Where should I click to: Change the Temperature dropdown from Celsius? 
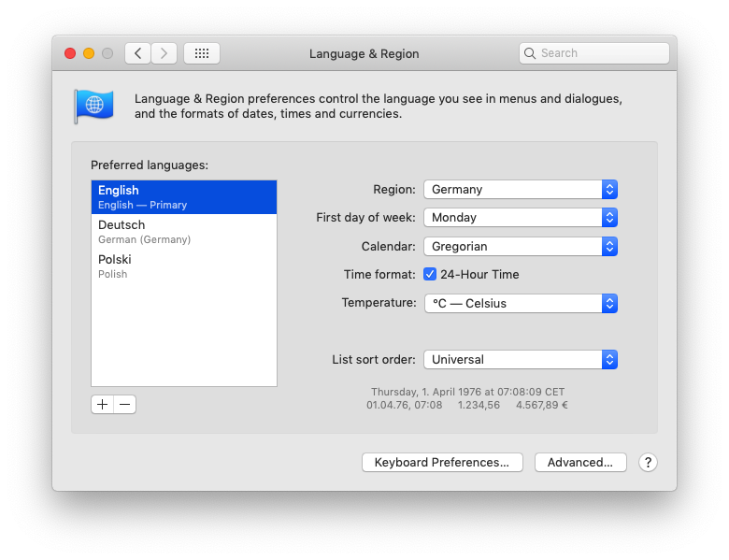coord(520,303)
